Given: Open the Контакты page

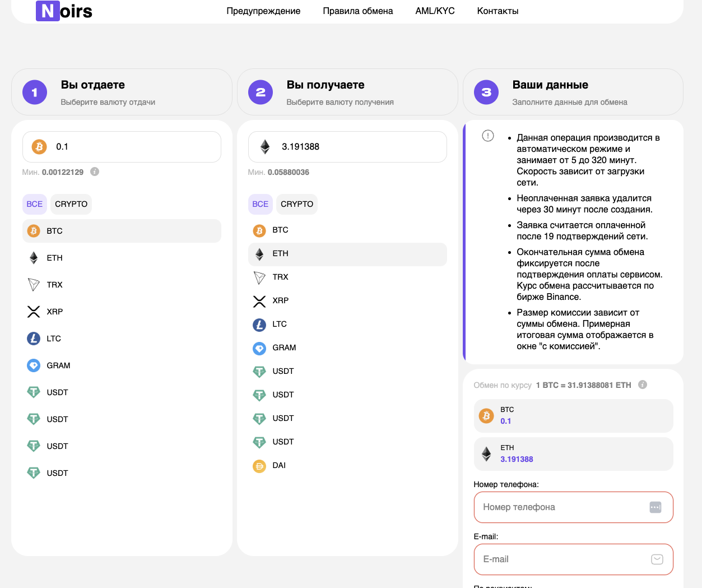Looking at the screenshot, I should 498,11.
